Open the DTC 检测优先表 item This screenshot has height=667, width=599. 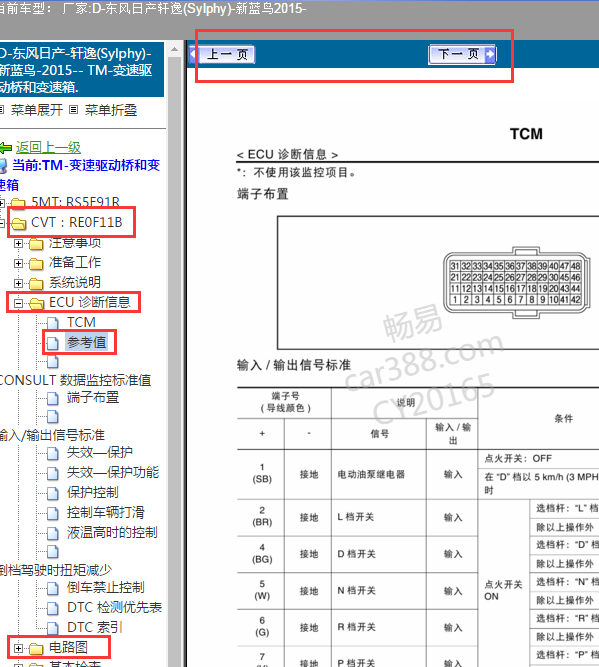[x=114, y=607]
